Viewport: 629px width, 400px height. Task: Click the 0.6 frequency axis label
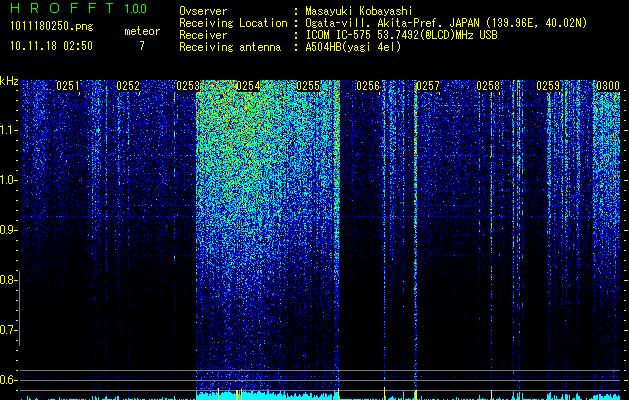[x=7, y=380]
